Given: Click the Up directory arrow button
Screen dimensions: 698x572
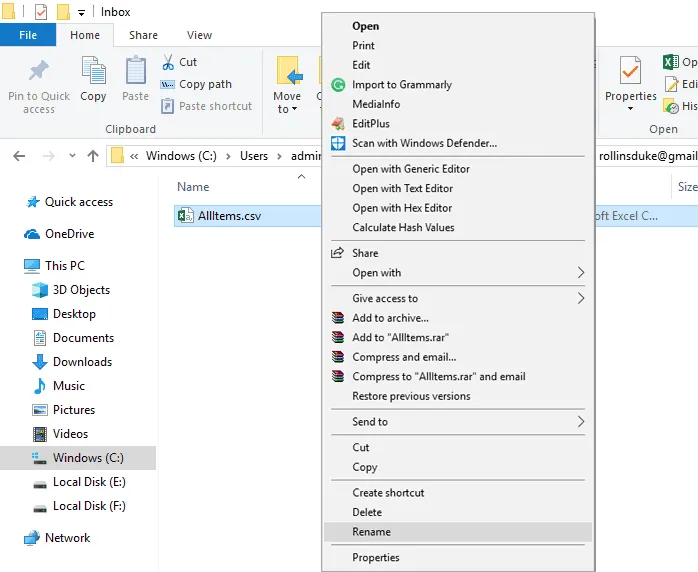Looking at the screenshot, I should click(x=93, y=156).
